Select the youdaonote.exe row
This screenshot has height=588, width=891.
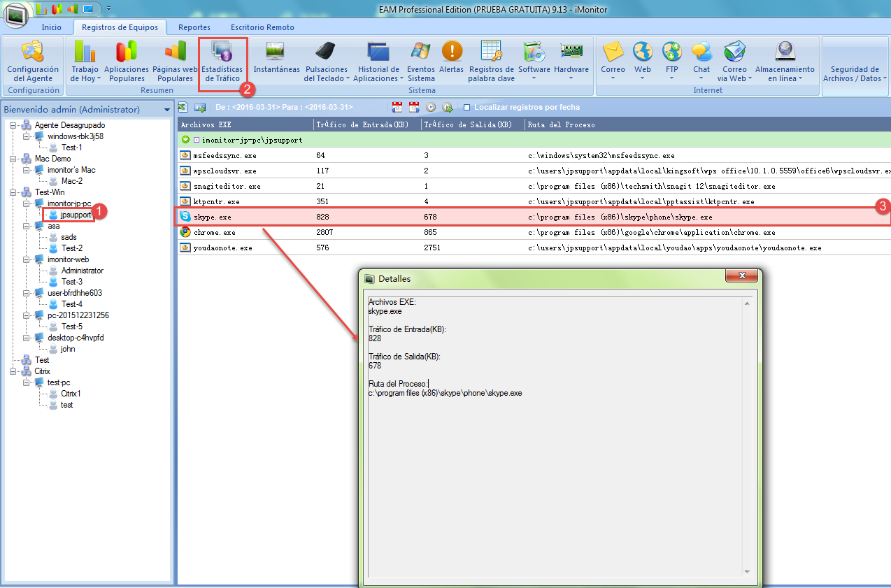[534, 248]
